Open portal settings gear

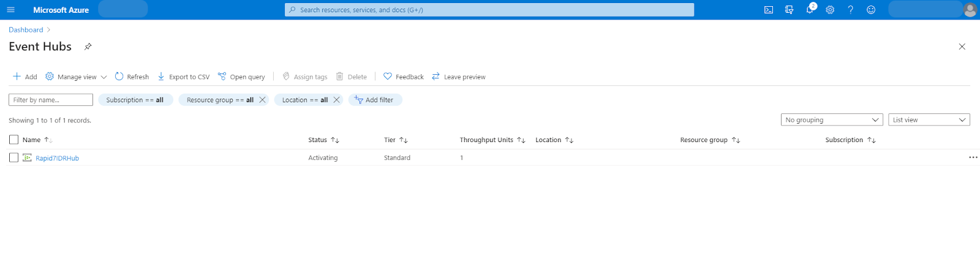830,10
